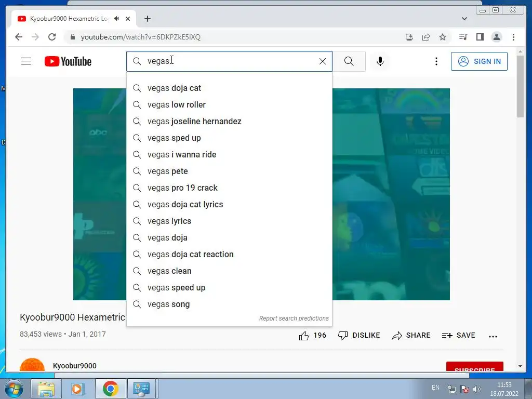Click 'Report search predictions' link
This screenshot has height=399, width=532.
click(294, 318)
